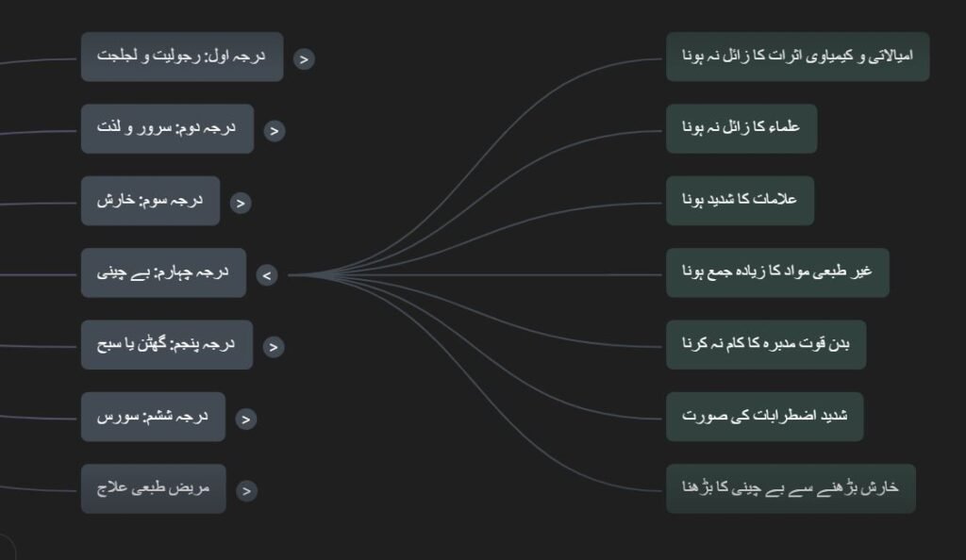The image size is (966, 560).
Task: Expand the 'درجہ دوم: سرور و لذت' node chevron
Action: pos(275,130)
